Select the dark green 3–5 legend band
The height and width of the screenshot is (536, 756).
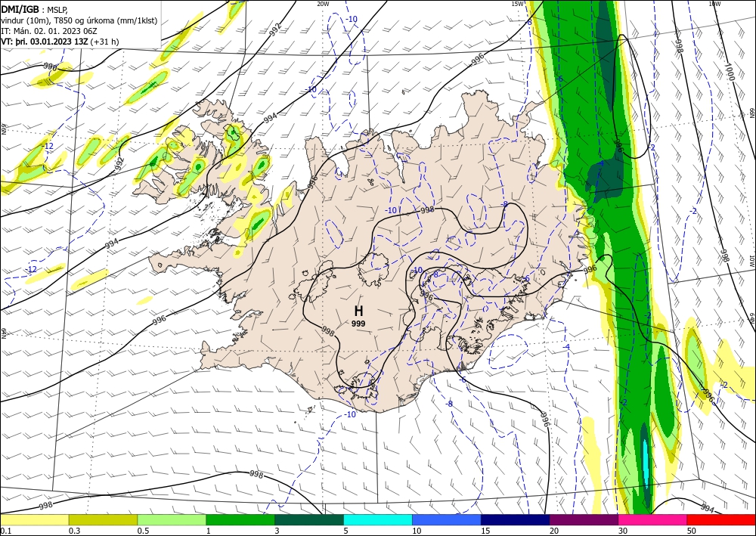coord(309,519)
